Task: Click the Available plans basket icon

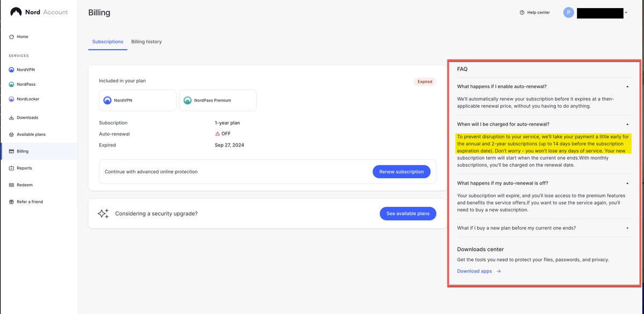Action: (12, 134)
